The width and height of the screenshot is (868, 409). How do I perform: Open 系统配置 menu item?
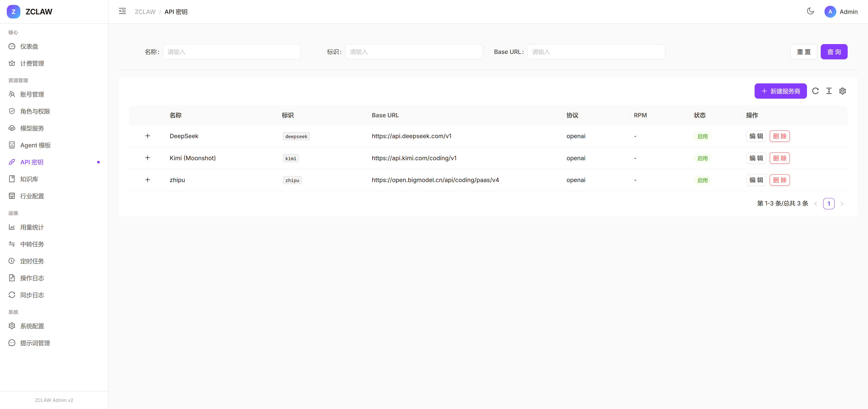click(32, 326)
